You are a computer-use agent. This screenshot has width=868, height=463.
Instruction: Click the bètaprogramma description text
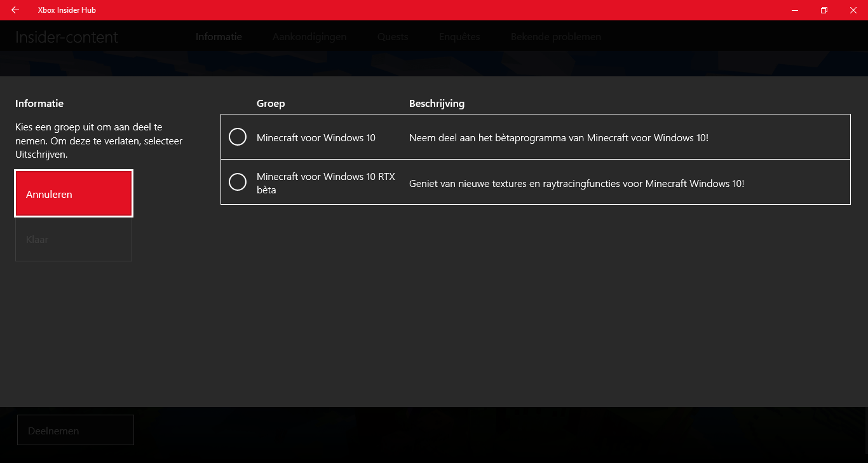pyautogui.click(x=559, y=137)
